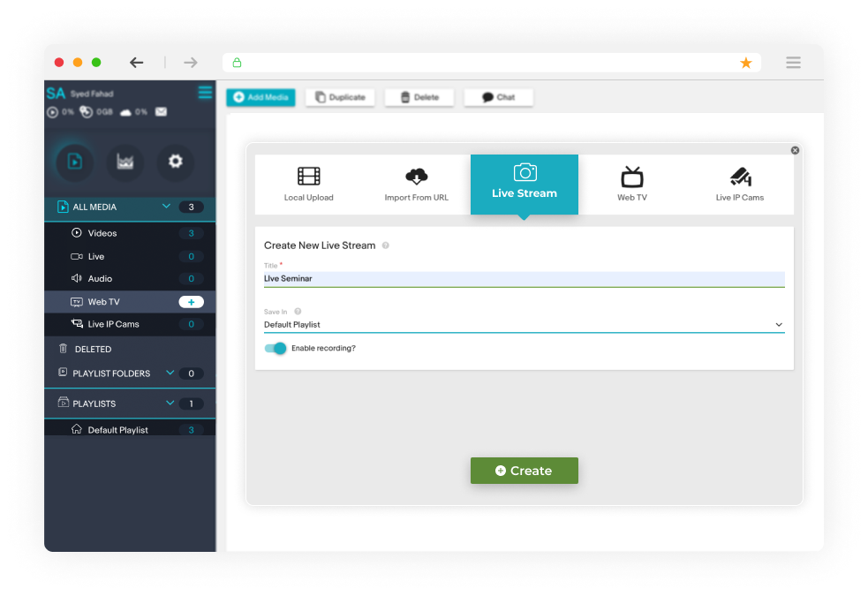Screen dimensions: 868x596
Task: Click the browser back arrow
Action: coord(137,63)
